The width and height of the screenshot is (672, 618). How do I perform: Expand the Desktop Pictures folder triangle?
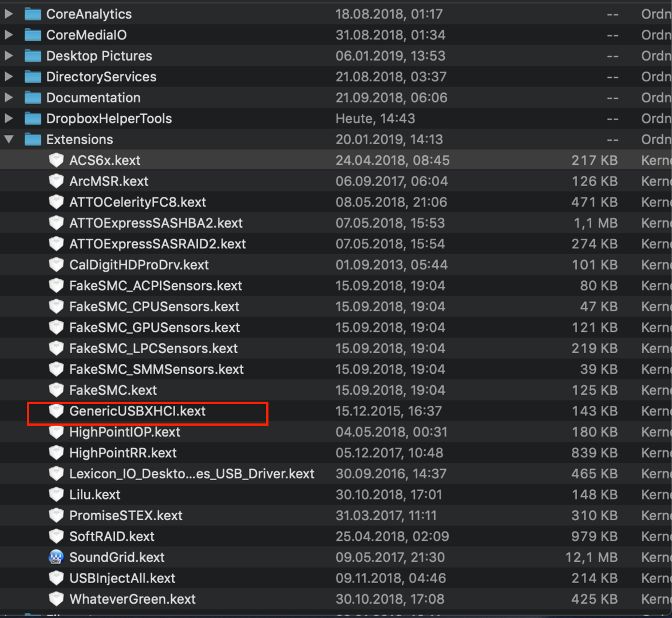click(9, 56)
